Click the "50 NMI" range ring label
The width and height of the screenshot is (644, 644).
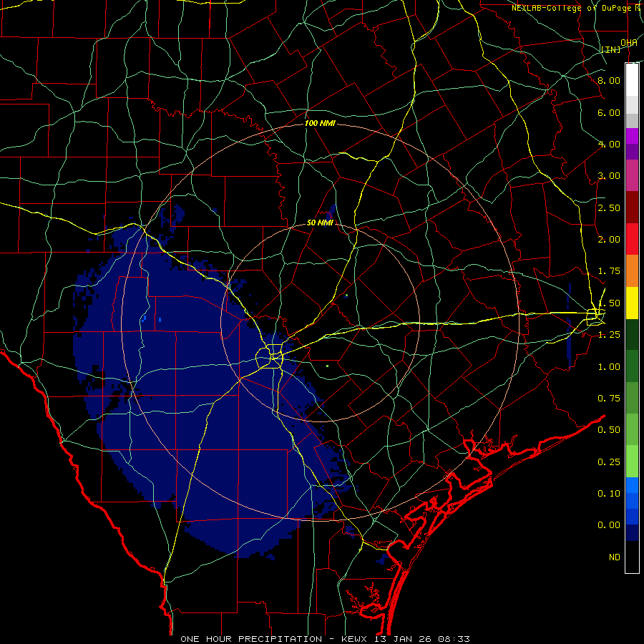point(320,223)
